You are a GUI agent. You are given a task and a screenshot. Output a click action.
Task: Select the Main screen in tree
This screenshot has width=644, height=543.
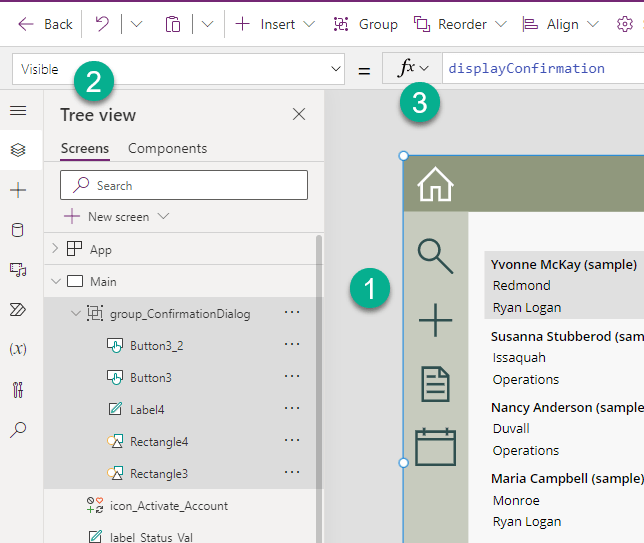(x=103, y=282)
